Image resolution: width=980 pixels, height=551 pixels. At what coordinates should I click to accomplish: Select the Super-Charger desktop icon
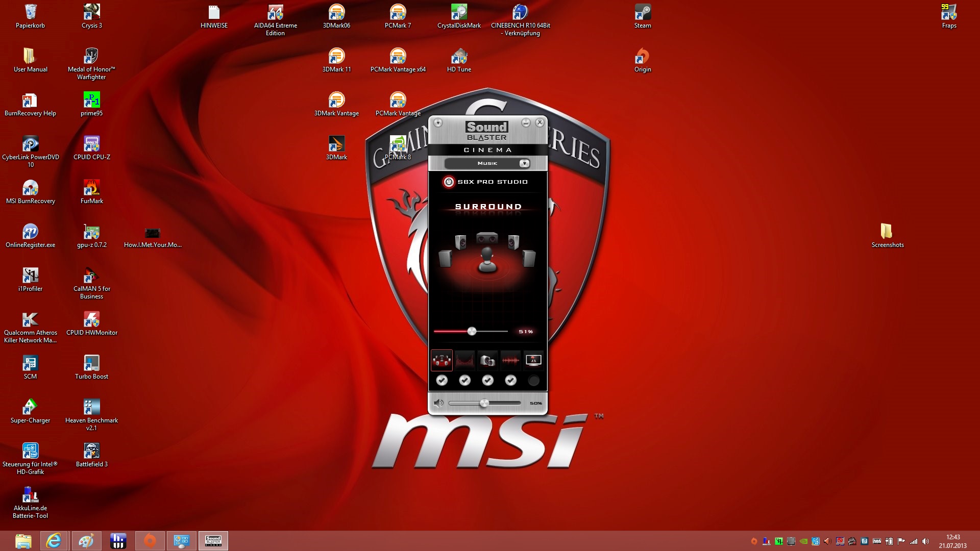(x=31, y=411)
